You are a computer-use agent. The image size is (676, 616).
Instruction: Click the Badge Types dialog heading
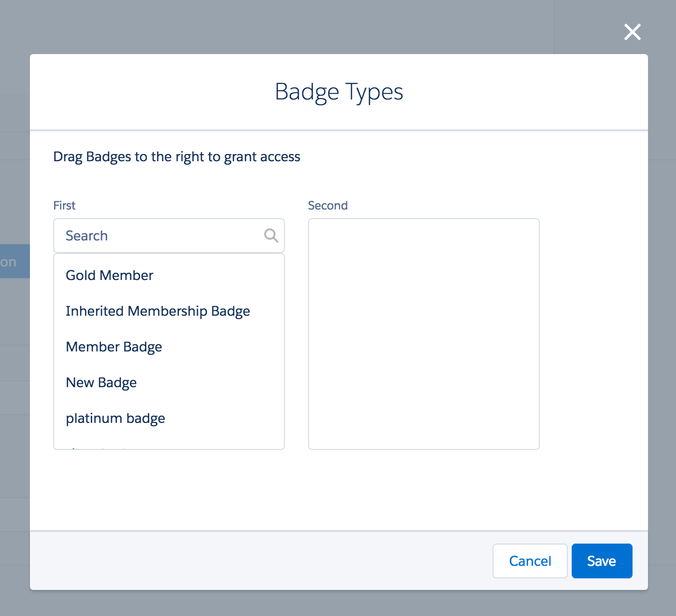[338, 92]
